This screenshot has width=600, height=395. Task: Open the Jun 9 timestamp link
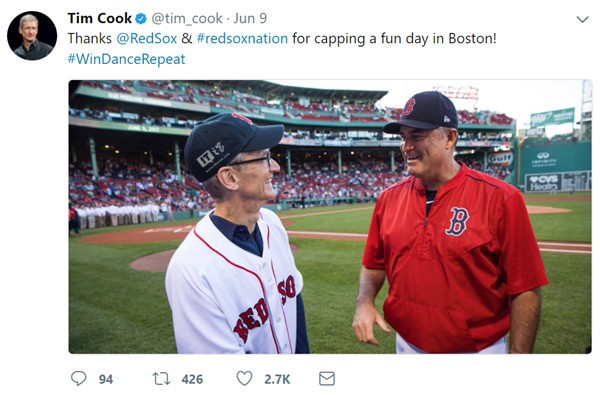coord(250,18)
